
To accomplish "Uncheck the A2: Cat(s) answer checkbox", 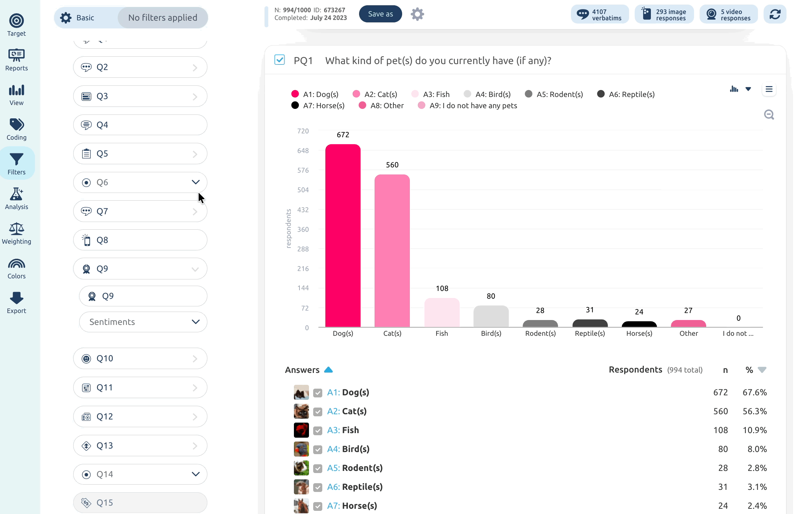I will pyautogui.click(x=318, y=412).
